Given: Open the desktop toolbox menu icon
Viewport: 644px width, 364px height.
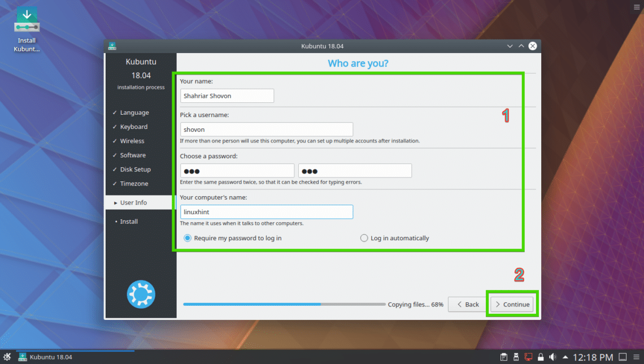Looking at the screenshot, I should click(637, 7).
